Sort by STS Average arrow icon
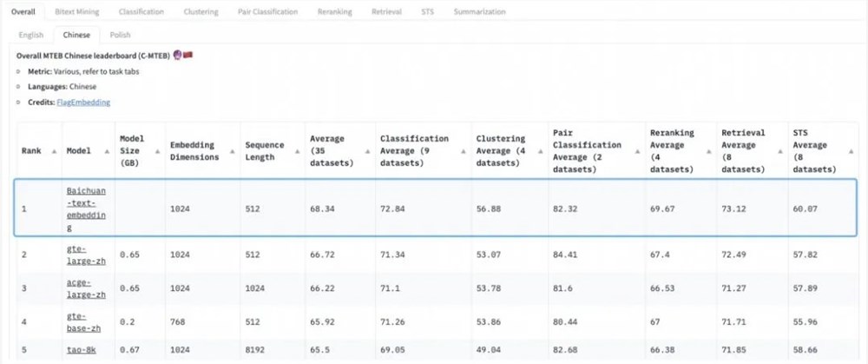Viewport: 868px width, 364px height. [851, 151]
